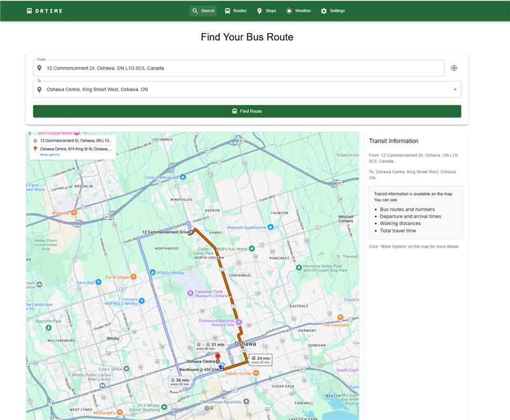Viewport: 510px width, 420px height.
Task: Click the Cole's SPAw marker
Action: pos(126,368)
